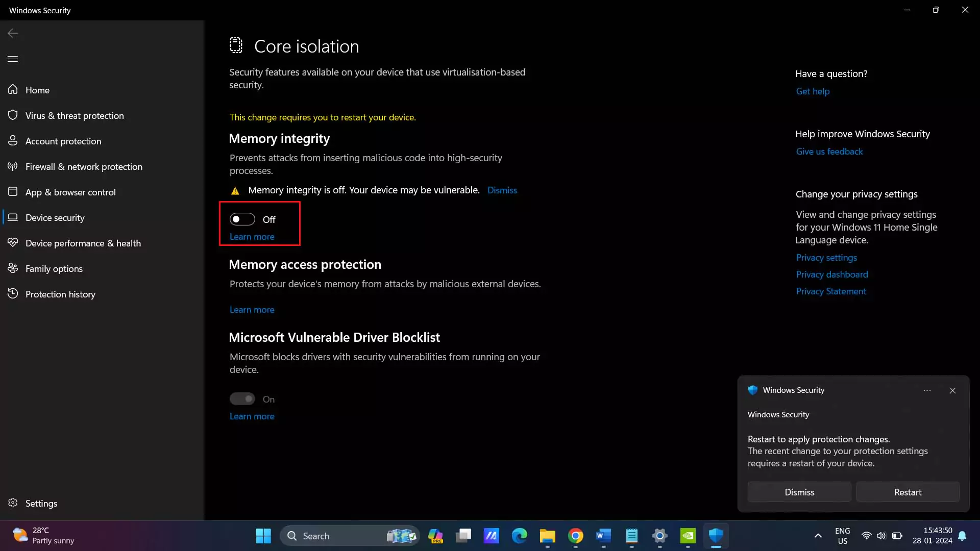Open the NVIDIA app from the taskbar
Viewport: 980px width, 551px height.
click(x=688, y=536)
